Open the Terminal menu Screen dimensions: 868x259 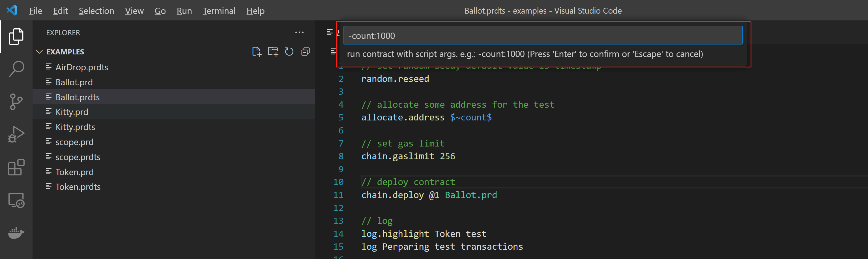click(x=219, y=11)
